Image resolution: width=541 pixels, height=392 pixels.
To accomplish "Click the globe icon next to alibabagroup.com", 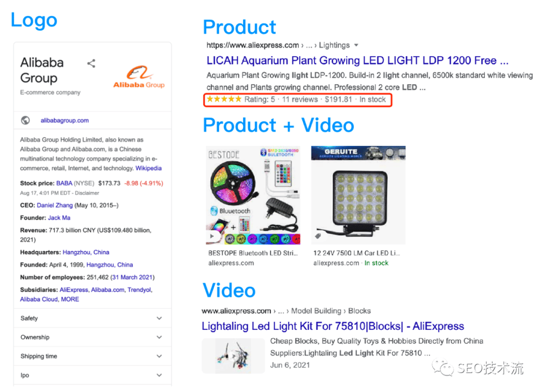I will (x=25, y=120).
